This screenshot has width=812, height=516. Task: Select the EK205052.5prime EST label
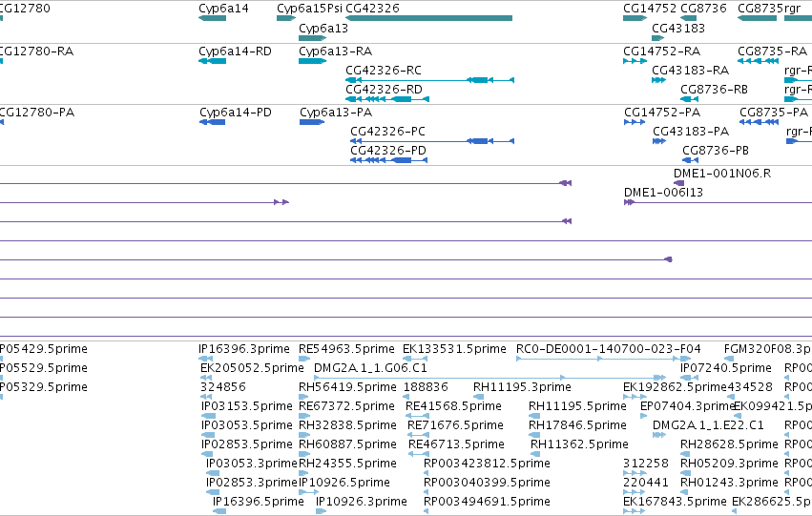(x=252, y=368)
